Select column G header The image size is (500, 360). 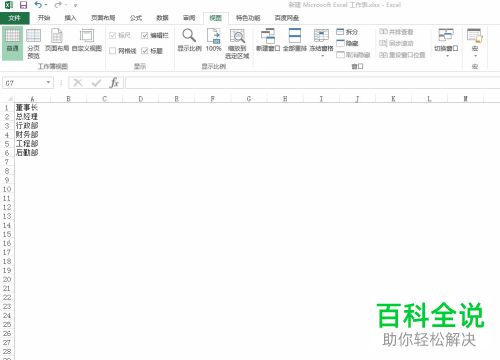click(249, 99)
